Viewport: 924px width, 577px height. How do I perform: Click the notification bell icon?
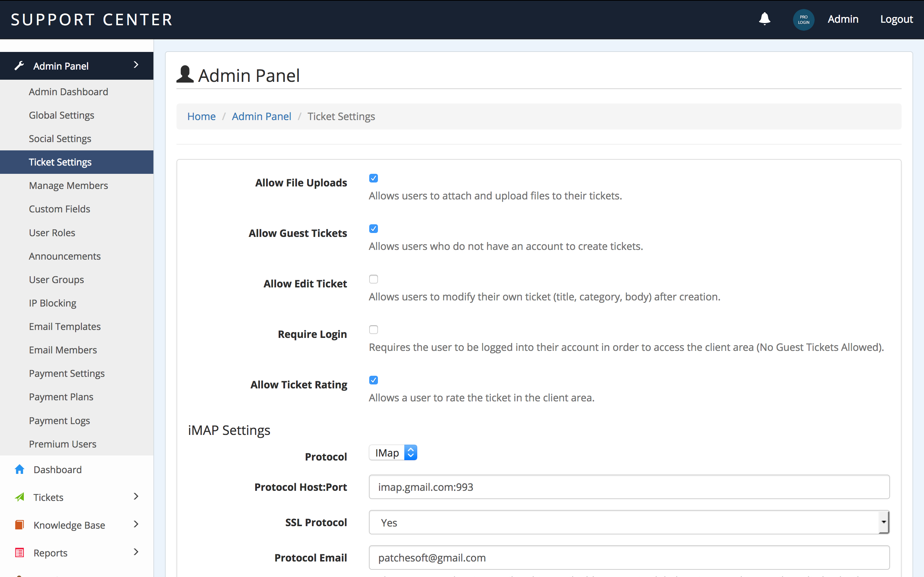tap(764, 19)
